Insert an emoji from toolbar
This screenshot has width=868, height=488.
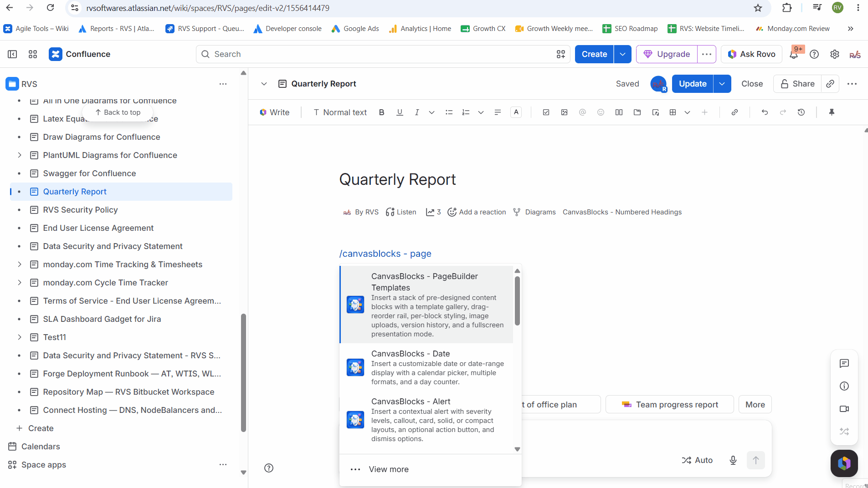click(x=601, y=112)
